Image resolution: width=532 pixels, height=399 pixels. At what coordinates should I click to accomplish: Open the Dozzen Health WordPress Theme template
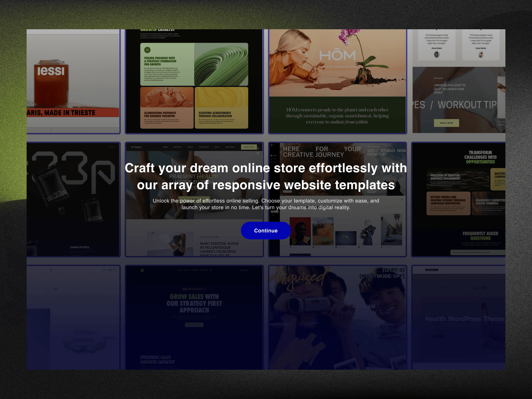tap(459, 318)
